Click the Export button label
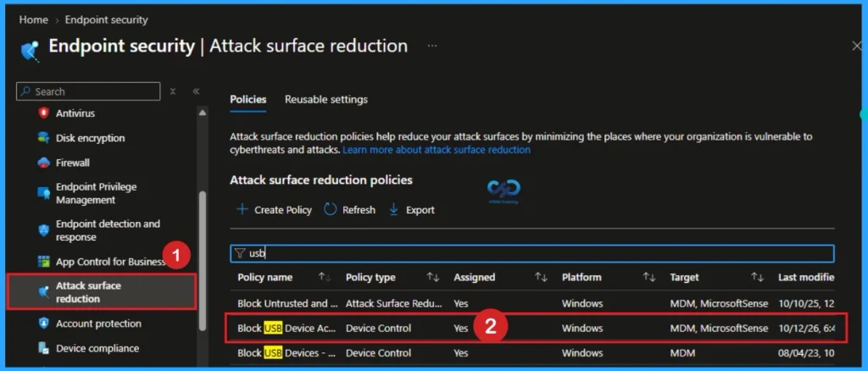This screenshot has height=371, width=868. 420,210
